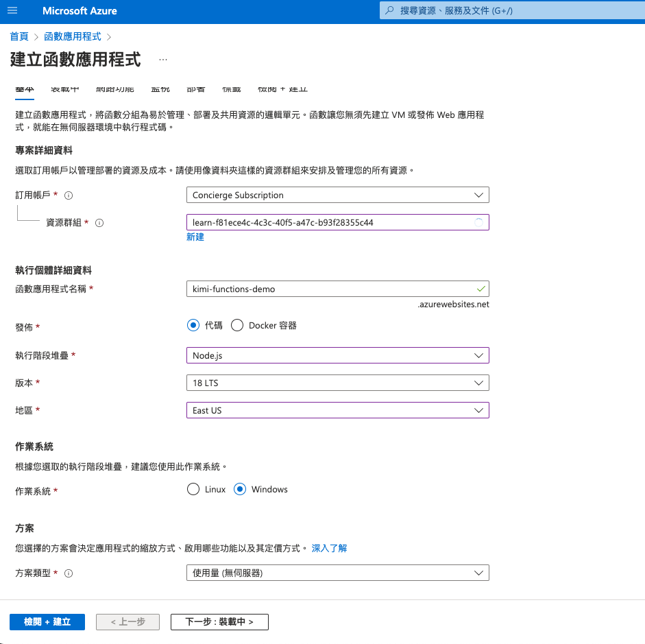The image size is (645, 644).
Task: Show the info tooltip for 資源群組
Action: (99, 223)
